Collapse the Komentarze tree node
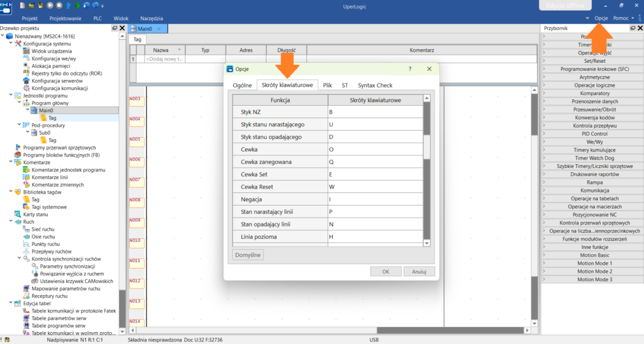The height and width of the screenshot is (344, 644). 11,162
